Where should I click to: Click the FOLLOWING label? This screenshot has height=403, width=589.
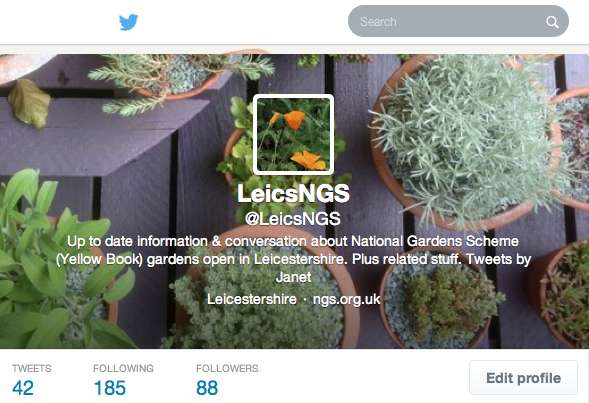123,368
